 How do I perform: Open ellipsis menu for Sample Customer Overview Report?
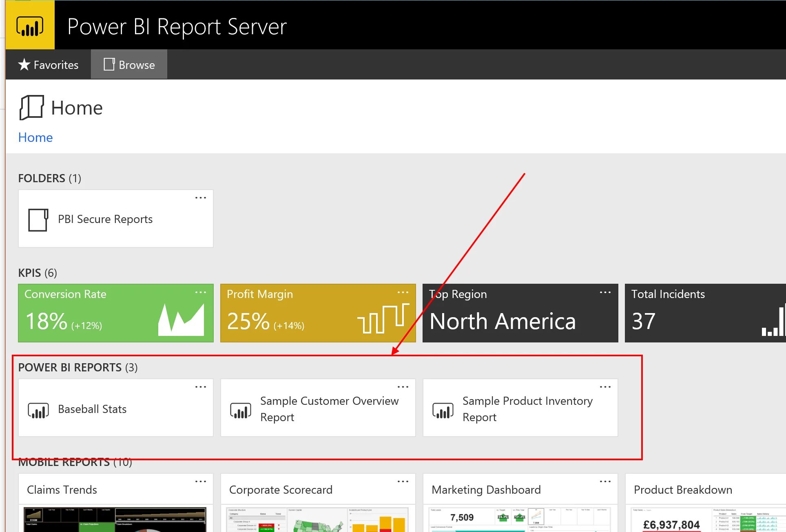coord(403,387)
